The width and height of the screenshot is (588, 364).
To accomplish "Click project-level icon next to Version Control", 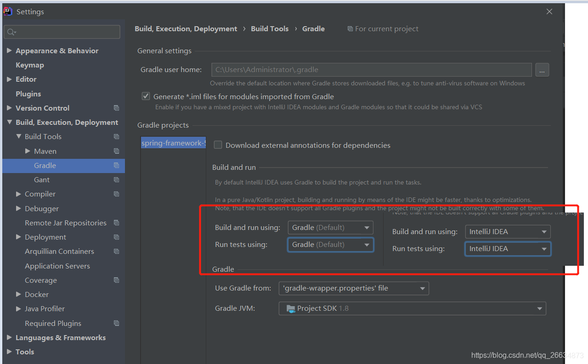I will point(116,108).
